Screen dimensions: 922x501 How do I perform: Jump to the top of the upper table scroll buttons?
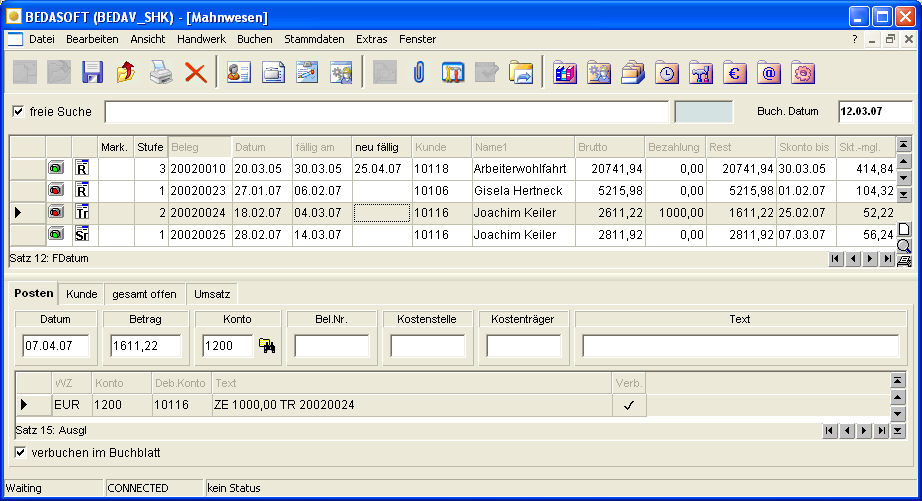(904, 144)
